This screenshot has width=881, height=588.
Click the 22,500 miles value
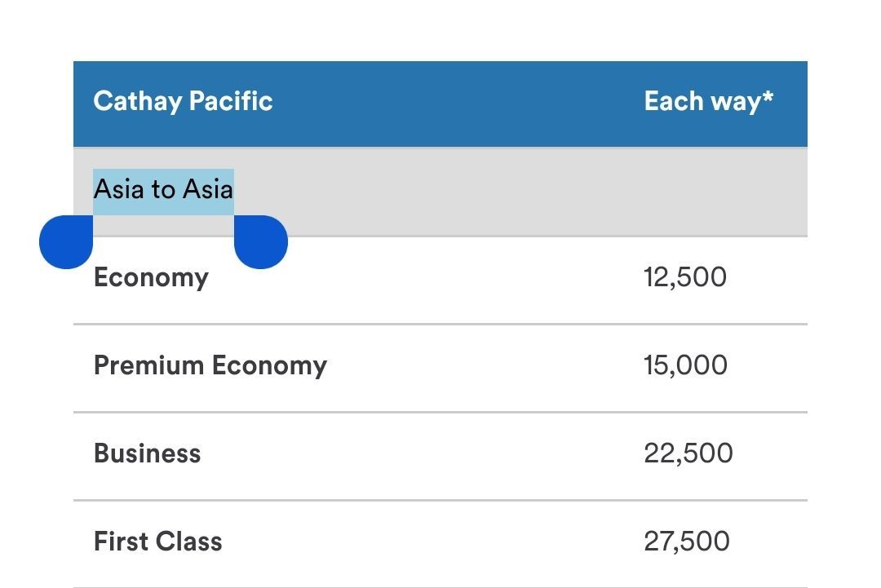click(688, 453)
